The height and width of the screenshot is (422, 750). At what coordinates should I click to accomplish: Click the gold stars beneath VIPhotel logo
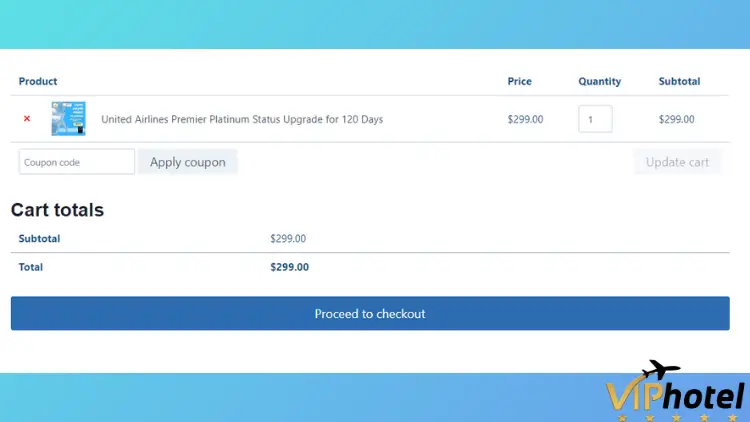pos(676,418)
